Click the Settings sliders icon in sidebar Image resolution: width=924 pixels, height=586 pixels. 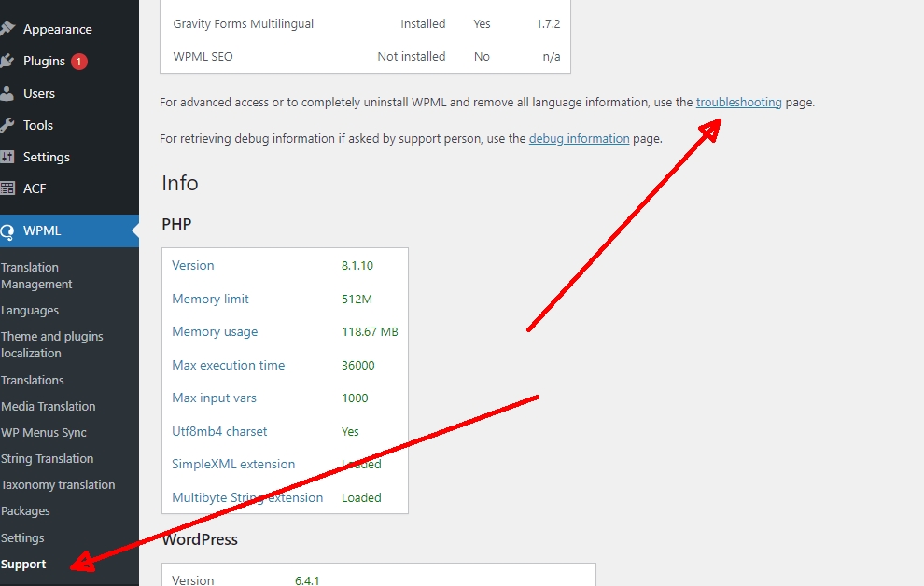[7, 157]
